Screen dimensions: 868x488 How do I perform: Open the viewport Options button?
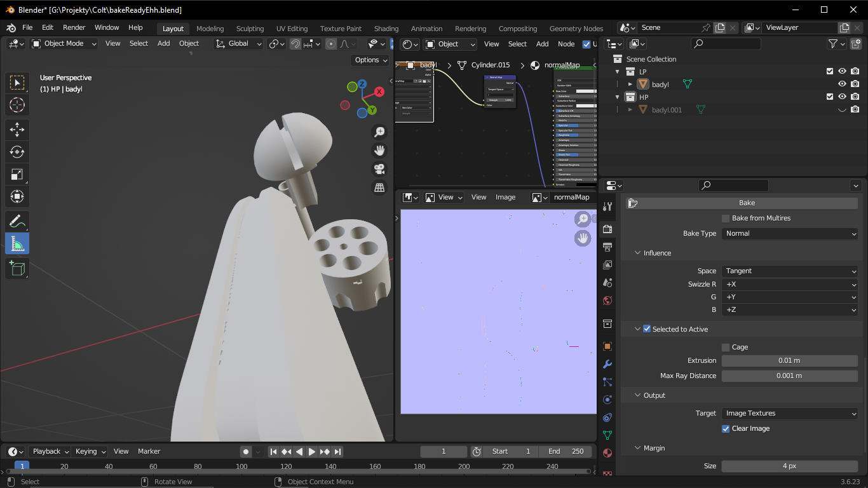(x=370, y=60)
